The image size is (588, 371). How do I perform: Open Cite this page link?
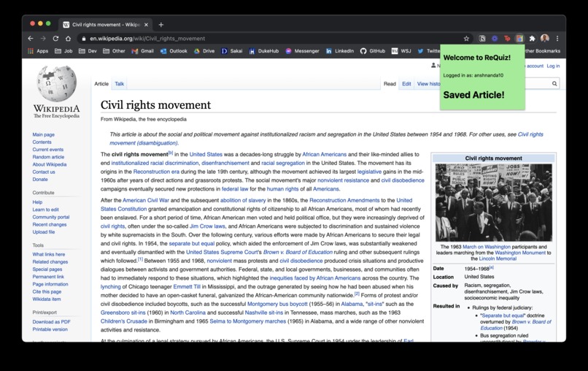pyautogui.click(x=47, y=292)
